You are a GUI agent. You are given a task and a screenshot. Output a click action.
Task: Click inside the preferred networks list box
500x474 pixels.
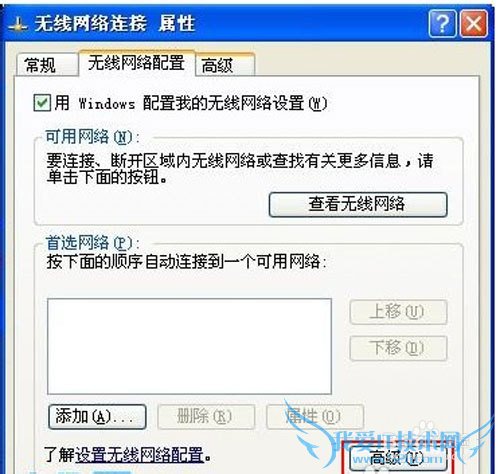189,347
